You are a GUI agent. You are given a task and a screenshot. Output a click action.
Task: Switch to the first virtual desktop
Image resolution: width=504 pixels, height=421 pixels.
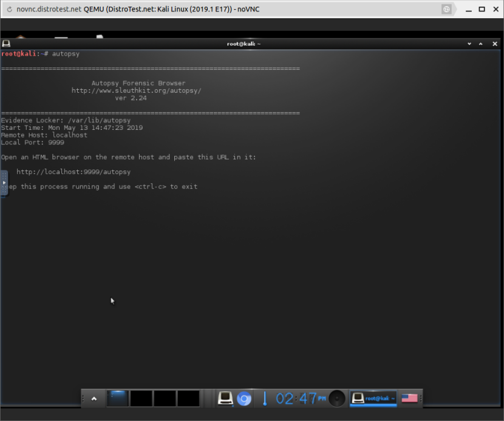pos(117,399)
